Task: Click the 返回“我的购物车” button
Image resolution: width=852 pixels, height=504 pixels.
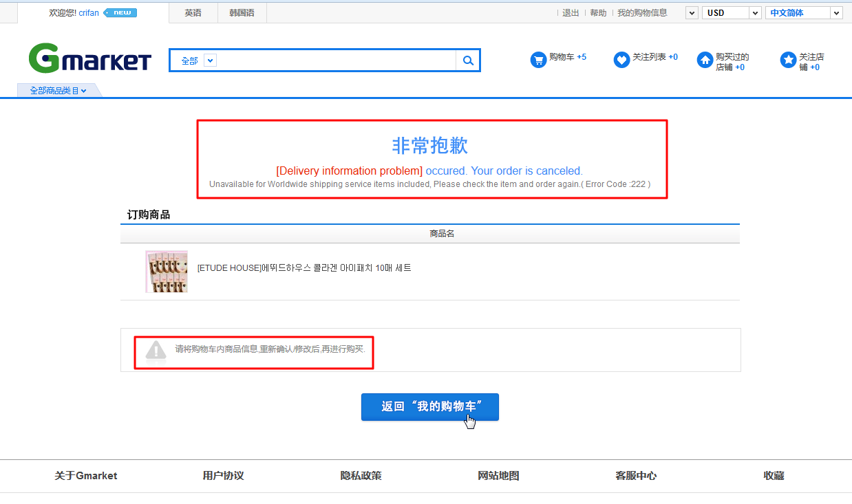Action: click(429, 406)
